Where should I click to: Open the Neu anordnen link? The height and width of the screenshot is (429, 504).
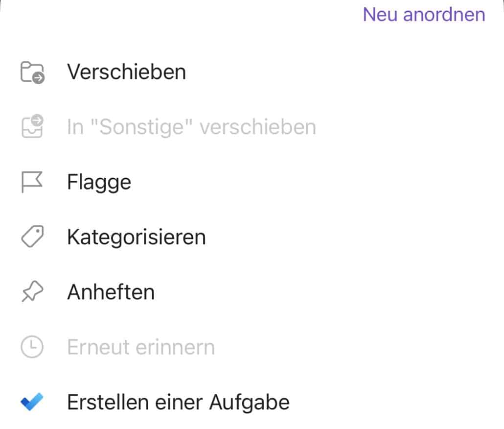click(x=424, y=15)
